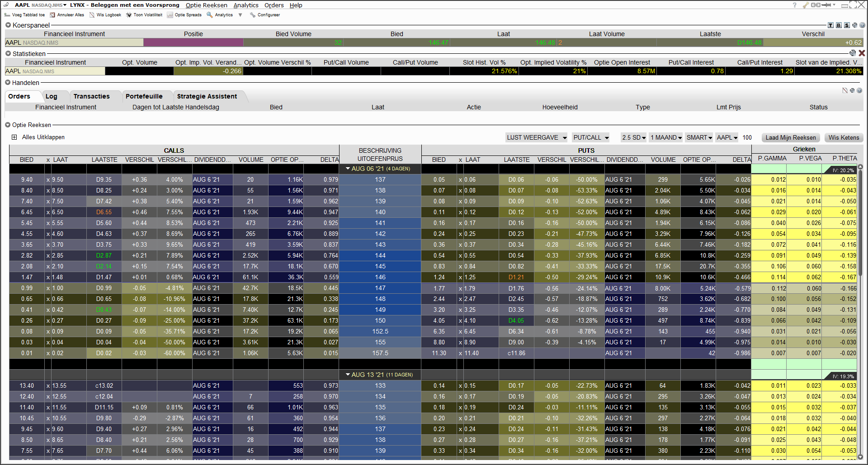Click the Opt. Implied Volatility 21% cell
868x465 pixels.
553,71
